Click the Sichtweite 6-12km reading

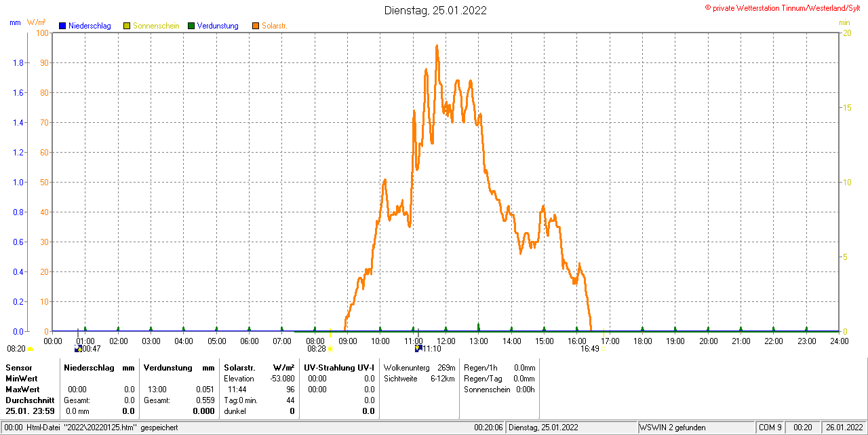419,378
